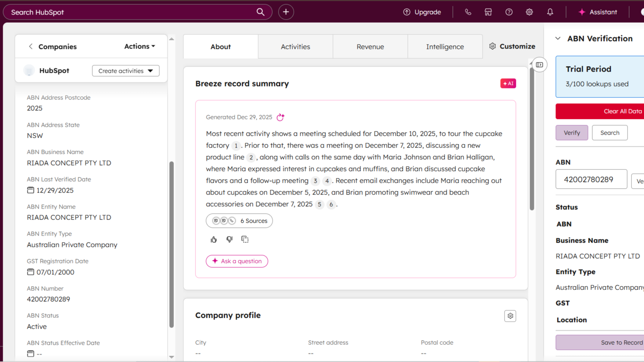
Task: Open source citation 1
Action: pos(236,146)
